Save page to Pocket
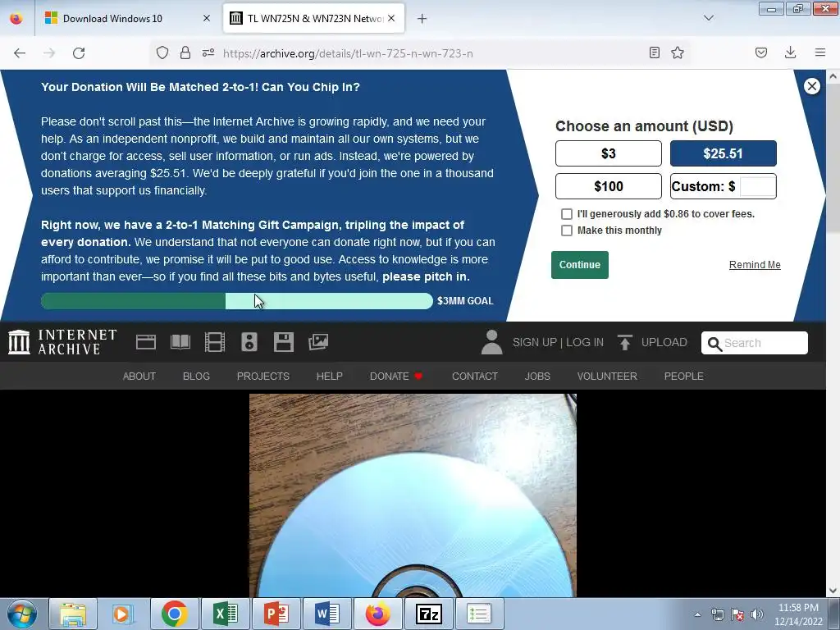840x630 pixels. pyautogui.click(x=761, y=52)
